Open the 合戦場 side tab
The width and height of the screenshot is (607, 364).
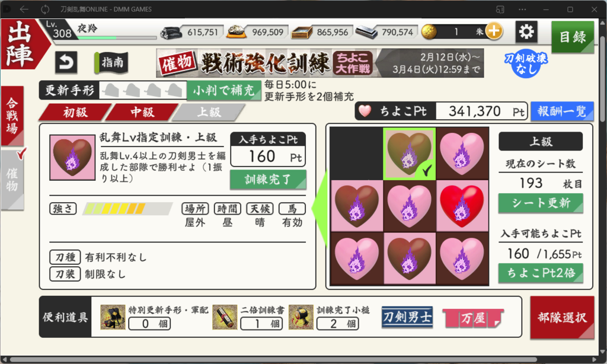point(12,116)
